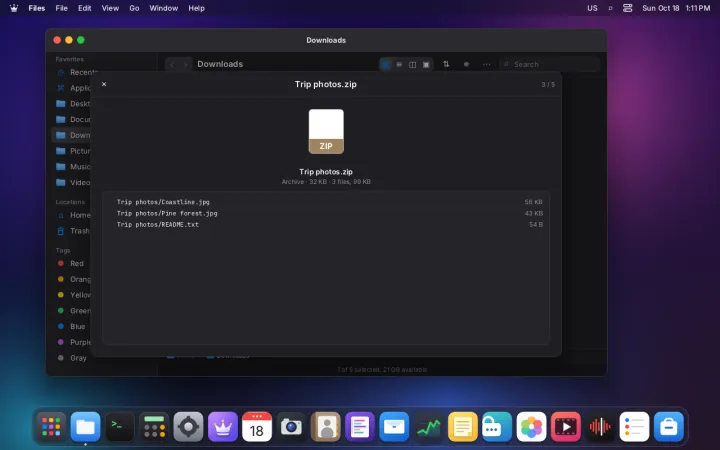Viewport: 720px width, 450px height.
Task: Filter by the Gray tag
Action: pos(73,358)
